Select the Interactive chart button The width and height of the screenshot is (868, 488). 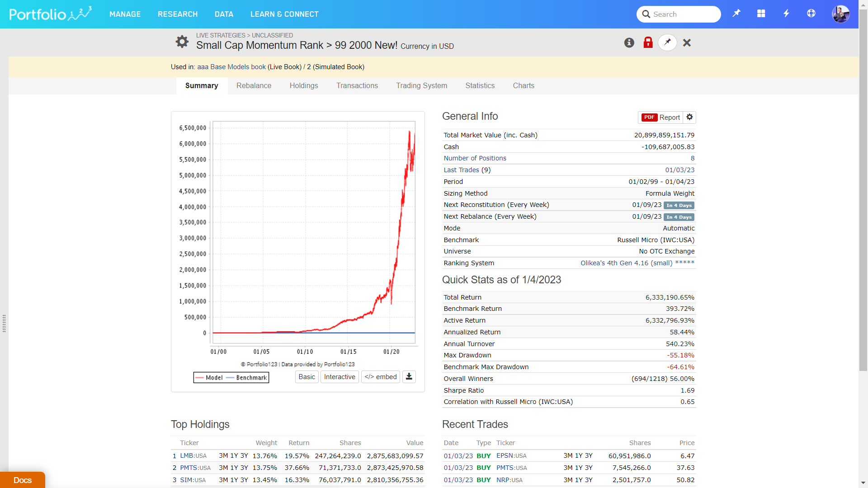pos(340,377)
